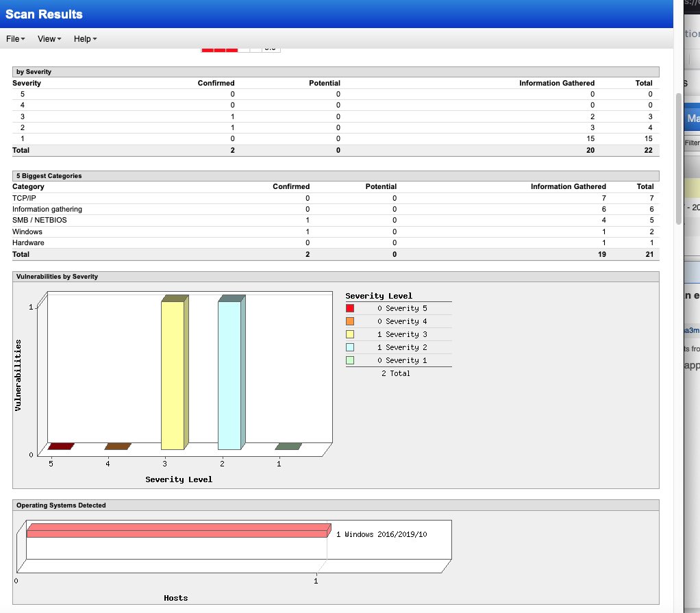Click the '1 Severity 3' legend entry text
This screenshot has height=613, width=700.
pos(402,334)
